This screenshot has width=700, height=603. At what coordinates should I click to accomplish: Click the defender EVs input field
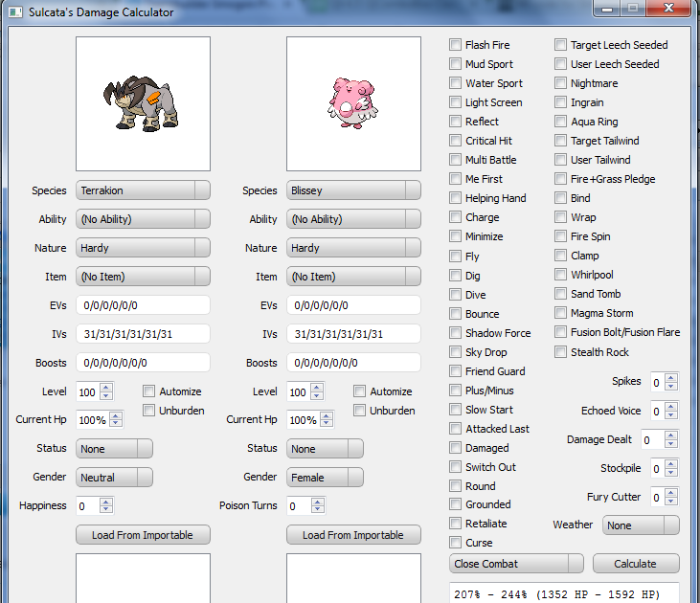pos(353,305)
